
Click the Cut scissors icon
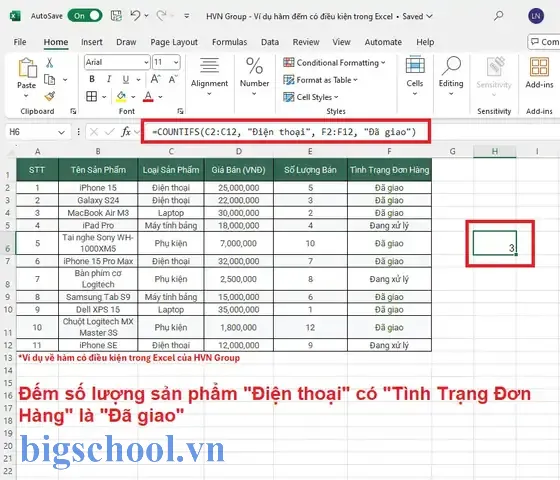(49, 63)
